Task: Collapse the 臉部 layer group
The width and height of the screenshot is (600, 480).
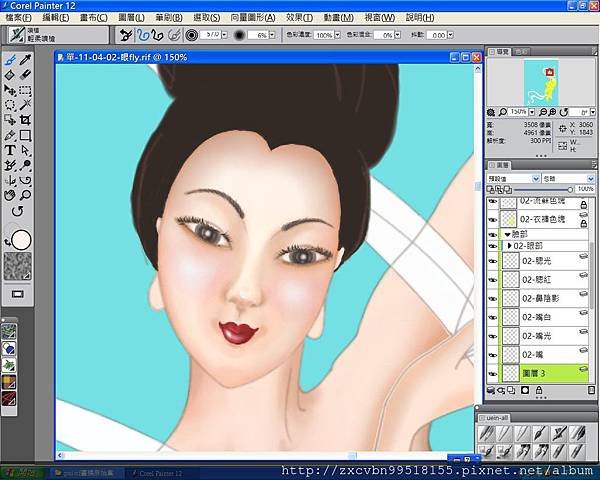Action: 507,234
